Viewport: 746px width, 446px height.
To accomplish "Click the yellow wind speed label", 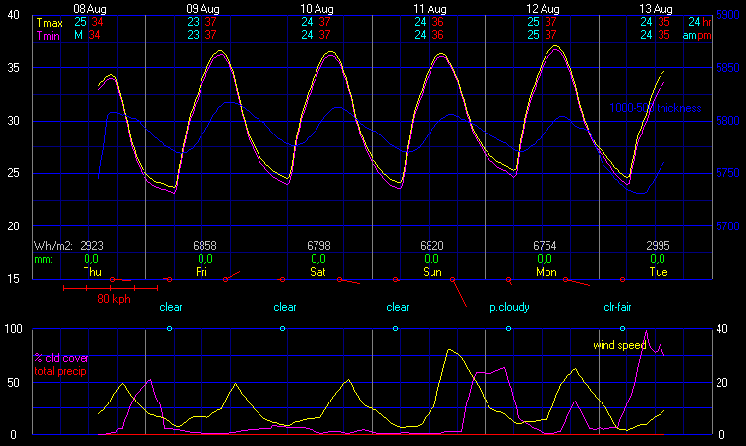I will click(620, 345).
